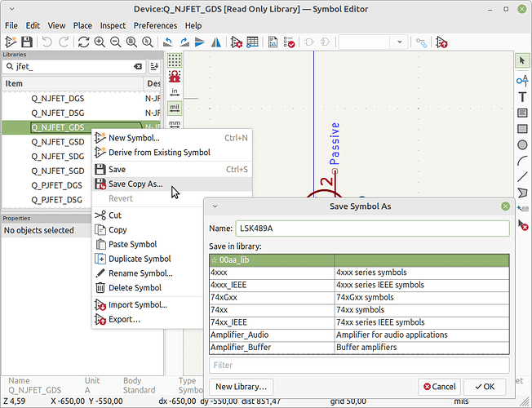Choose Derive from Existing Symbol
Viewport: 532px width, 408px height.
[172, 153]
